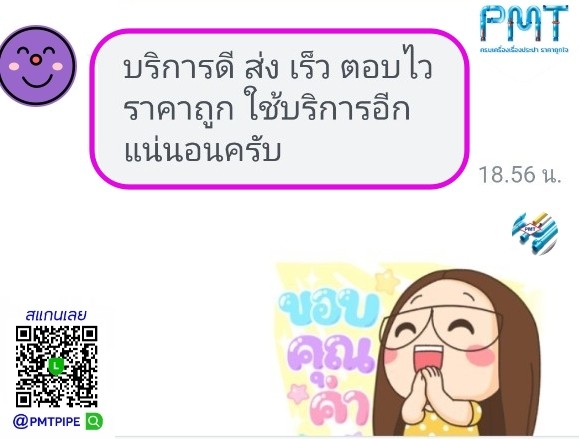Click the @PMTPIPE LINE ID text
Screen dimensions: 579x439
(47, 421)
